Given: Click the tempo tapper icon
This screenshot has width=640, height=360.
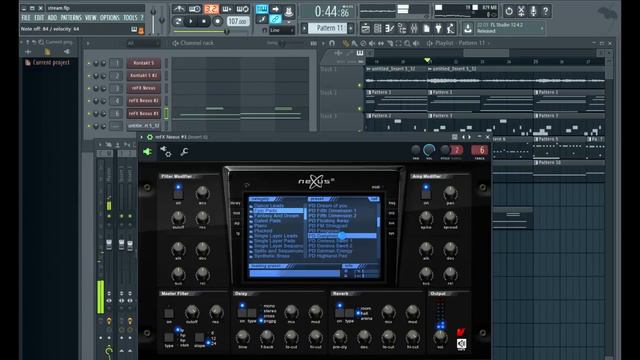Looking at the screenshot, I should 450,28.
